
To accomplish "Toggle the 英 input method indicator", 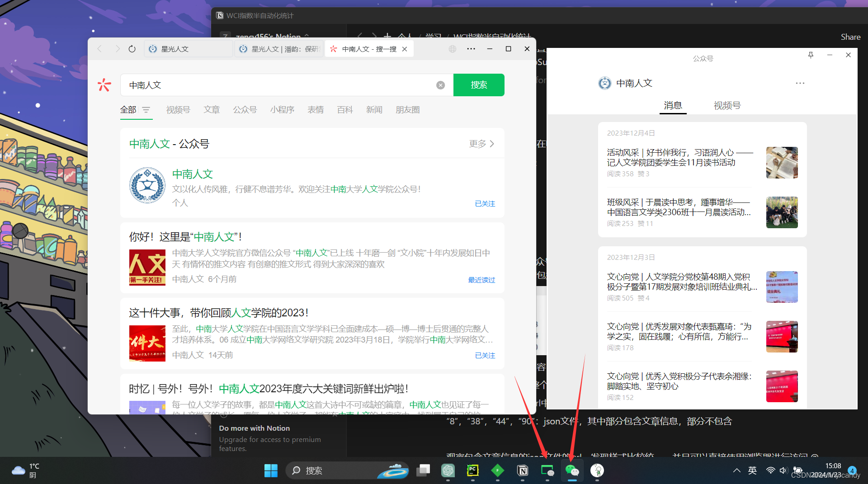I will [x=752, y=470].
